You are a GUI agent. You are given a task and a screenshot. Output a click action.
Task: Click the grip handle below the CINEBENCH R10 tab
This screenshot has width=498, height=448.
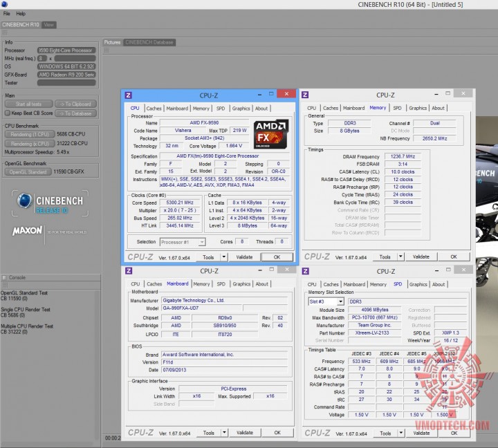5,32
